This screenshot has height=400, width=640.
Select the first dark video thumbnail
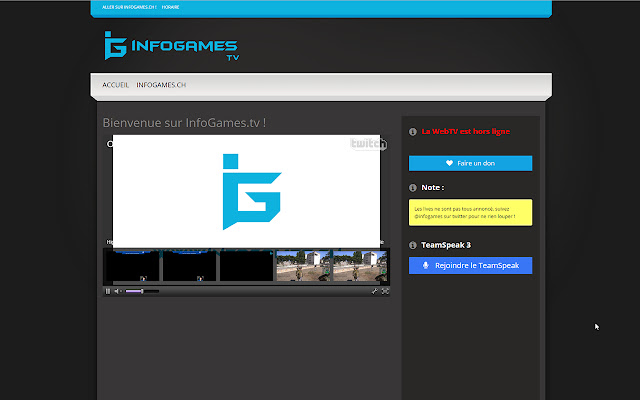coord(132,265)
